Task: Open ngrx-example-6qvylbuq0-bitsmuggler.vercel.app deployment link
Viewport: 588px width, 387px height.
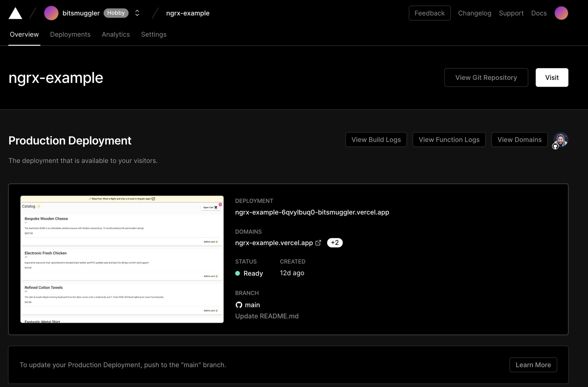Action: 312,212
